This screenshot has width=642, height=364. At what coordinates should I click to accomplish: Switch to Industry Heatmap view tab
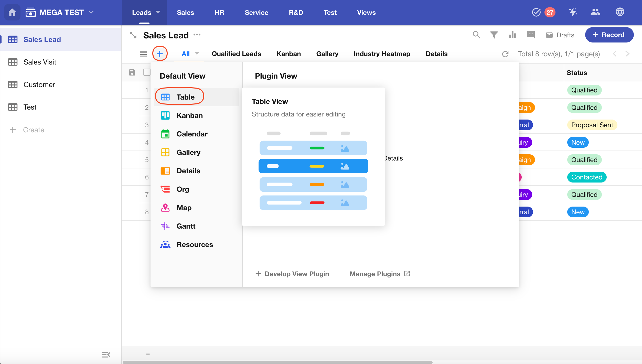tap(382, 54)
